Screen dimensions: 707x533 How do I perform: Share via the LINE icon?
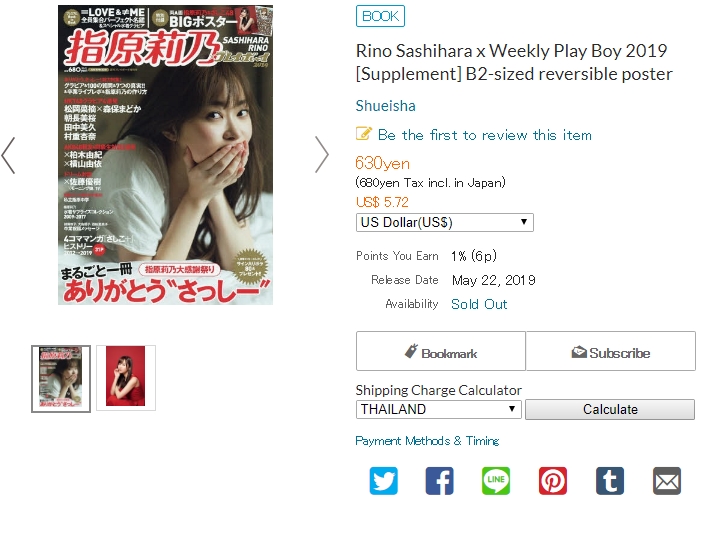[x=496, y=481]
